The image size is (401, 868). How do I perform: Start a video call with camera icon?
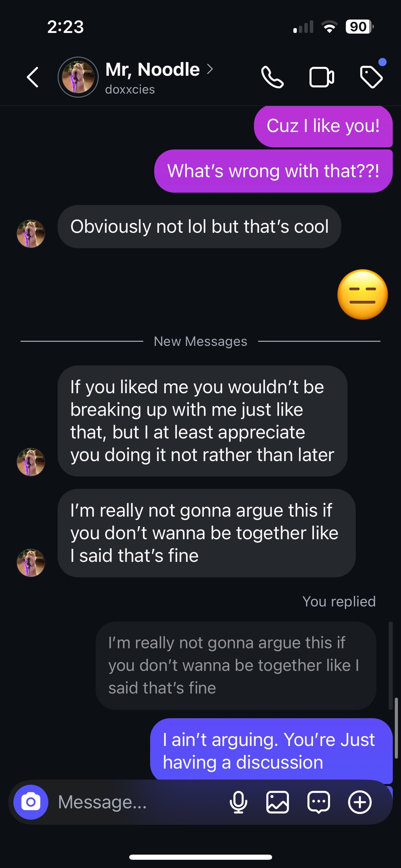tap(321, 77)
